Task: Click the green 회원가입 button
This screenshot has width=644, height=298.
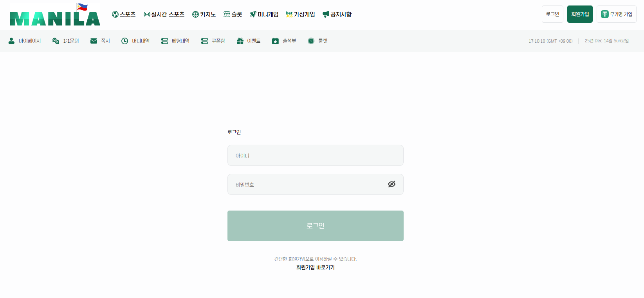Action: pos(580,14)
